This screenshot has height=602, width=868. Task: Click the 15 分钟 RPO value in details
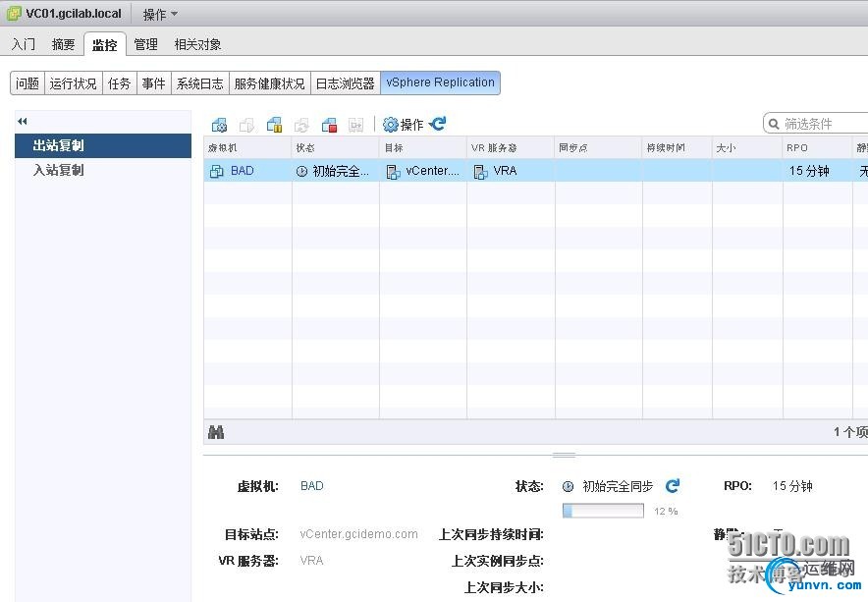tap(792, 486)
